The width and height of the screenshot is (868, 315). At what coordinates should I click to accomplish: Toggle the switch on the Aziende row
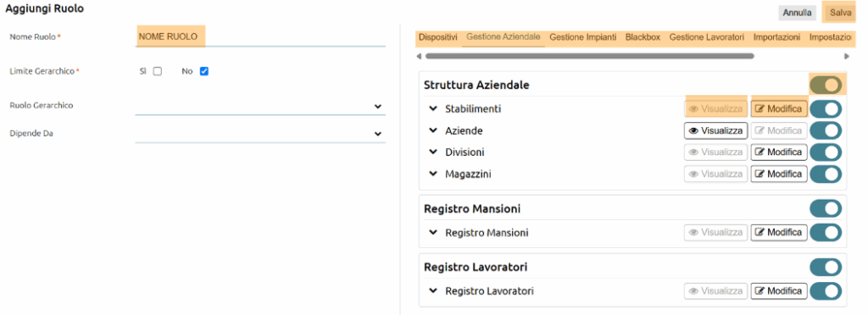pyautogui.click(x=826, y=130)
